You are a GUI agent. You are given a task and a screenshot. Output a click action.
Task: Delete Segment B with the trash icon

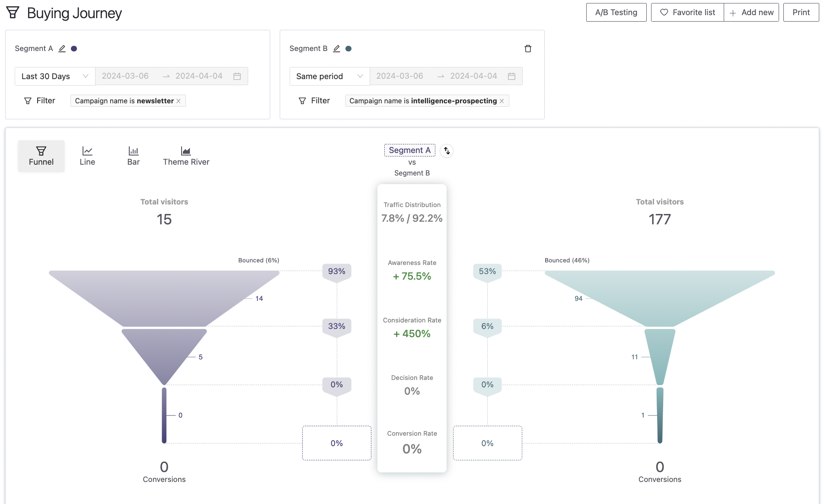(x=528, y=48)
